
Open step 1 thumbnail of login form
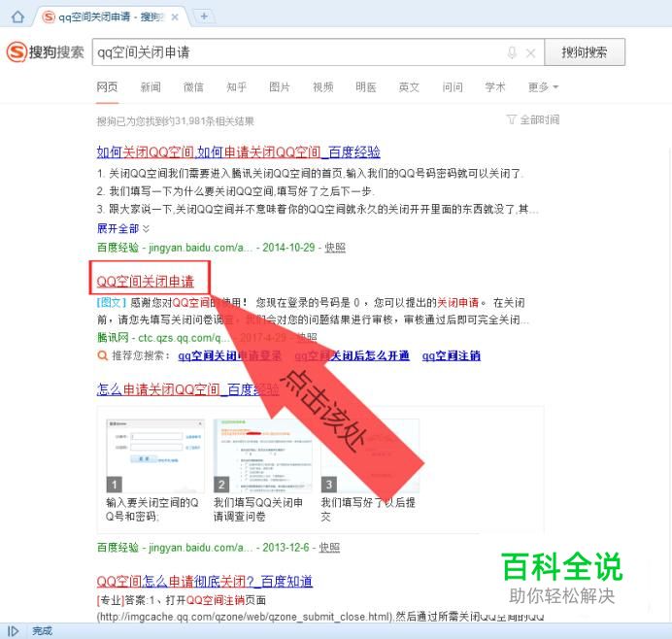click(155, 456)
